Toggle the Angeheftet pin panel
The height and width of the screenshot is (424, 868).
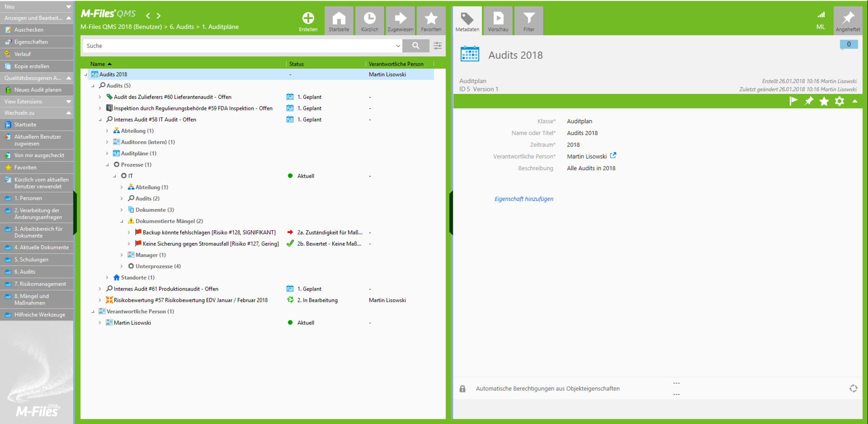848,21
